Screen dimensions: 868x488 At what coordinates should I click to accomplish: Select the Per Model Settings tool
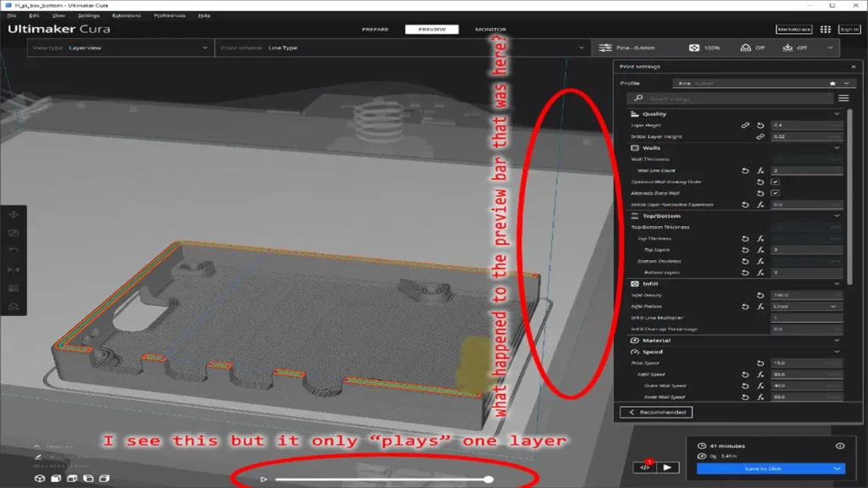(14, 288)
